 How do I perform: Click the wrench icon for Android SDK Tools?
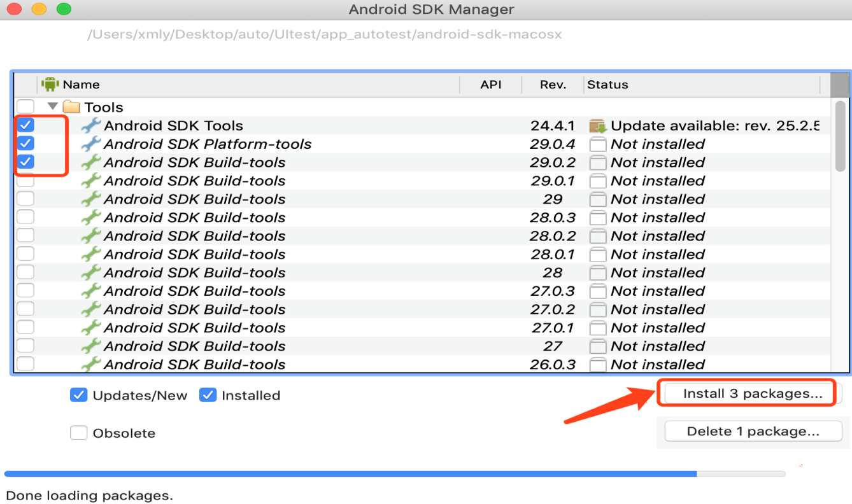pos(91,125)
